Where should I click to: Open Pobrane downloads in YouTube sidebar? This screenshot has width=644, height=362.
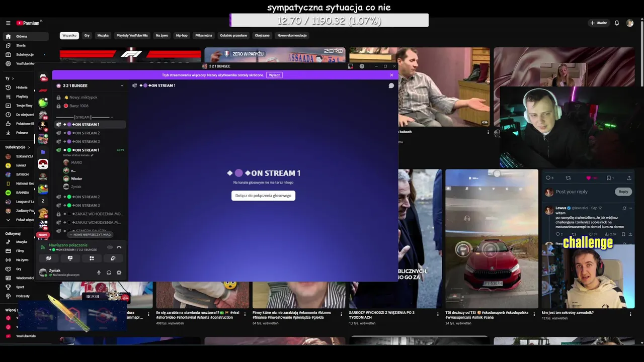click(x=21, y=133)
